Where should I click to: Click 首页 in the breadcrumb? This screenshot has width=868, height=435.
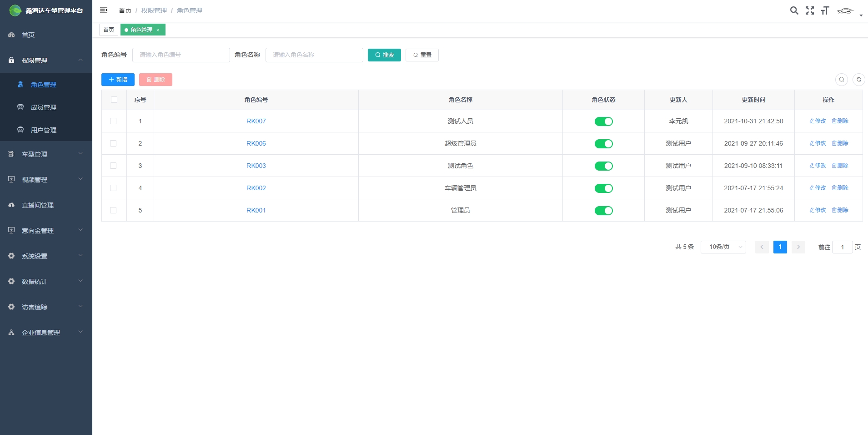click(x=125, y=10)
